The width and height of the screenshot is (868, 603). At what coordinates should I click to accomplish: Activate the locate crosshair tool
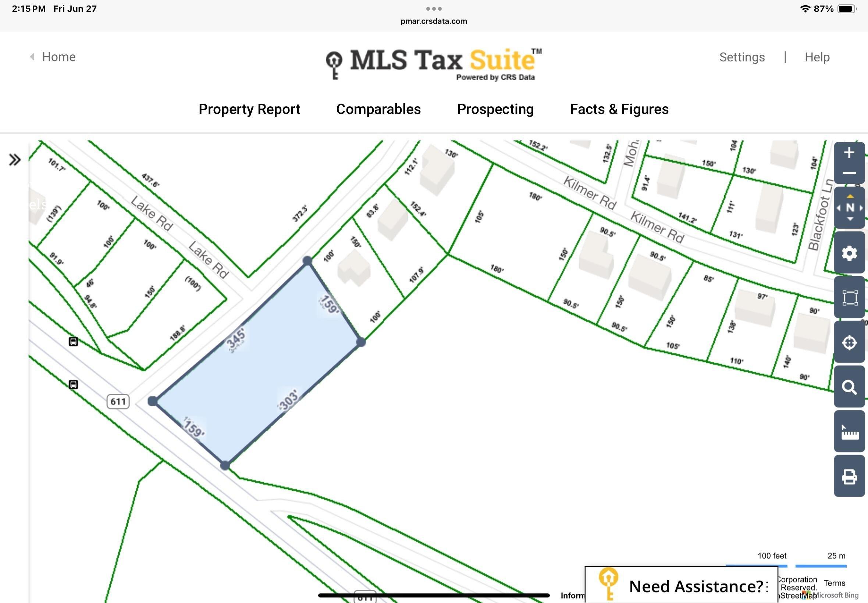pyautogui.click(x=849, y=342)
